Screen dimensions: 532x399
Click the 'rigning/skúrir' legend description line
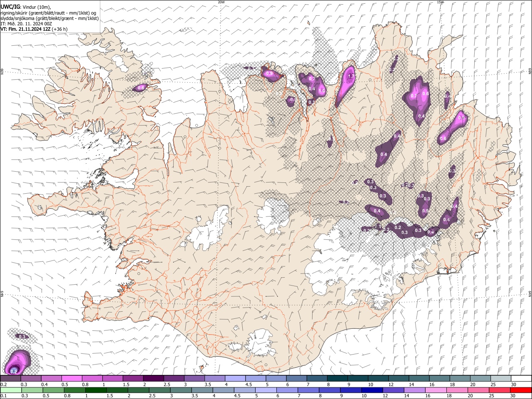[x=49, y=13]
